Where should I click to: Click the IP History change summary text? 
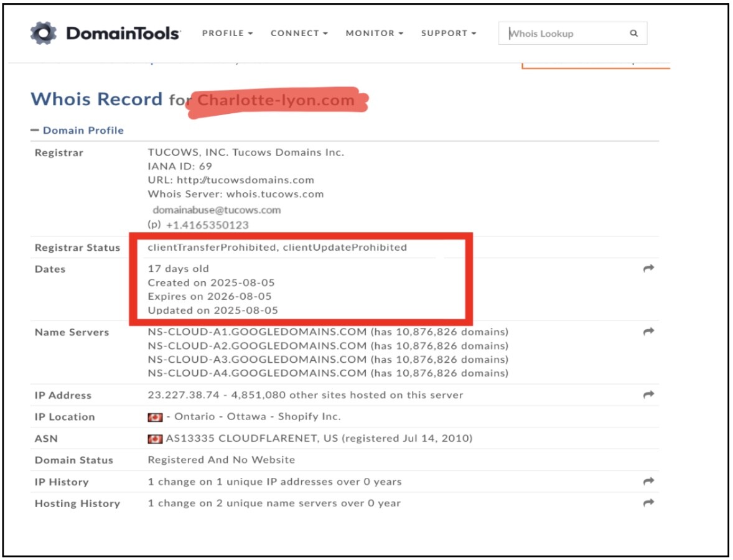275,482
